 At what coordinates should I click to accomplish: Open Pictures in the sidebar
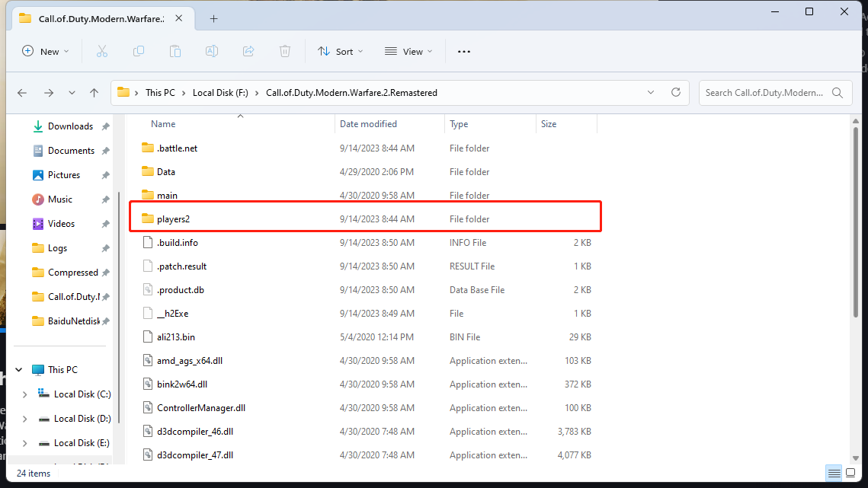click(x=64, y=175)
